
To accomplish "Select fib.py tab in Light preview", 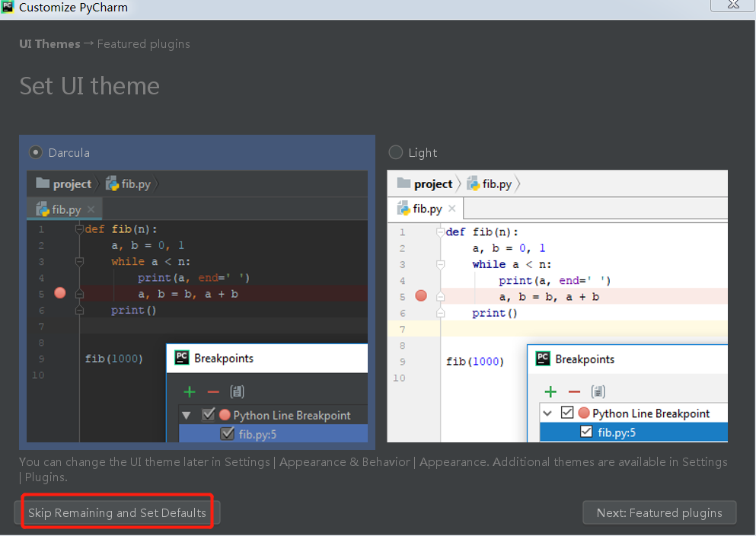I will point(426,209).
